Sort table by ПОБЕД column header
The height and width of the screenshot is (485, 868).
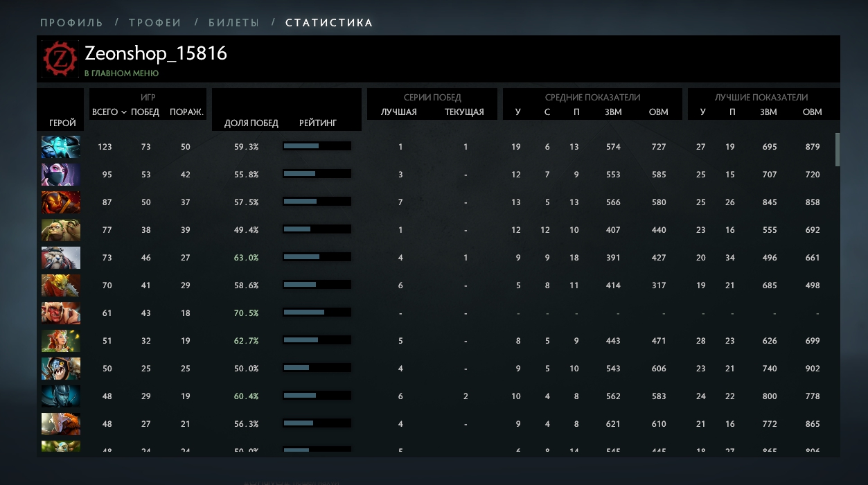pyautogui.click(x=145, y=112)
